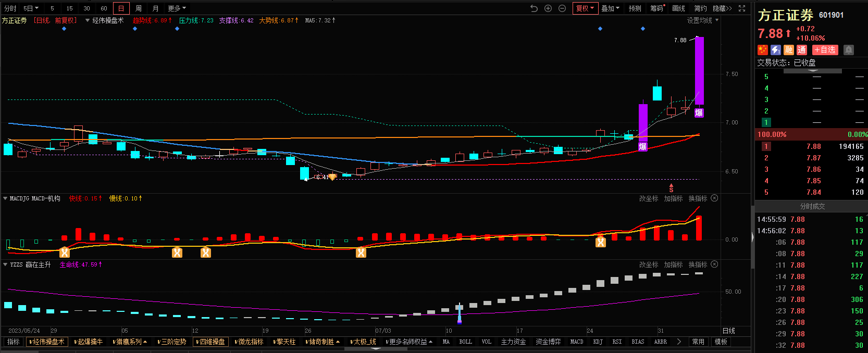Open the 设置均线 moving average dropdown
868x353 pixels.
click(x=702, y=20)
